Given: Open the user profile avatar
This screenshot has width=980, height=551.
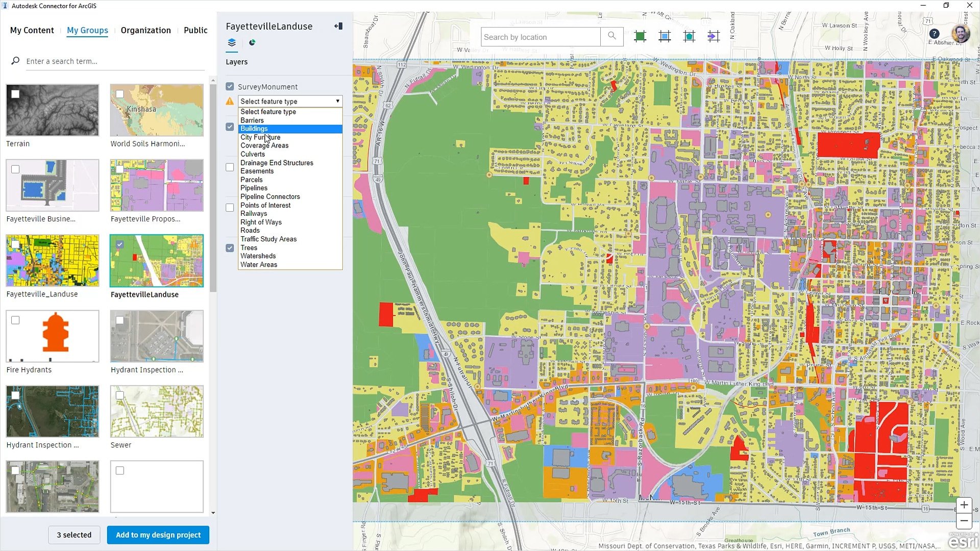Looking at the screenshot, I should pos(960,34).
